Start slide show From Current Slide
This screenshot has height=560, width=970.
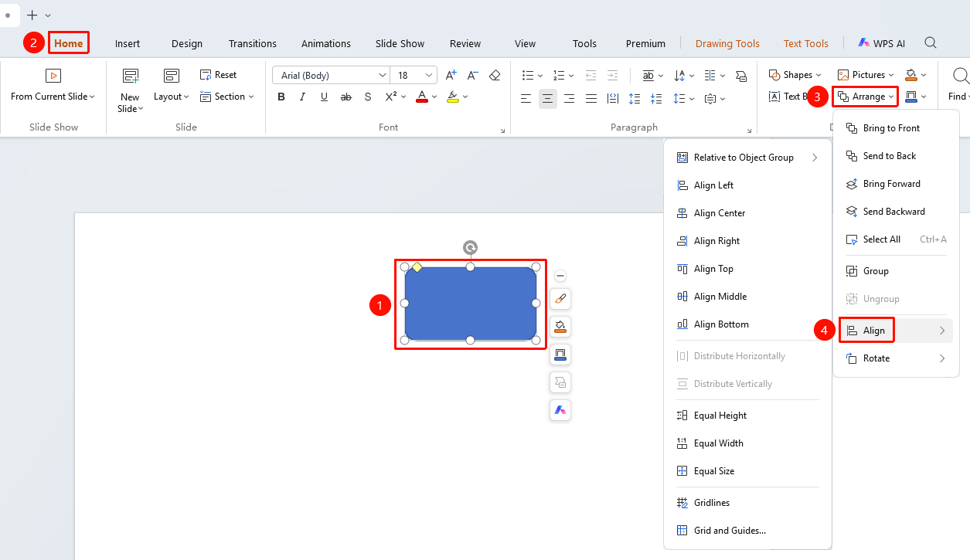(x=53, y=85)
